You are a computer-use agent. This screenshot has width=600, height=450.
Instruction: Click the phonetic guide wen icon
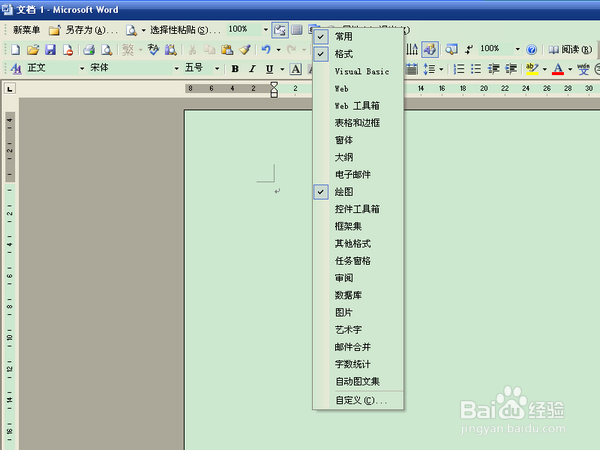pos(584,69)
